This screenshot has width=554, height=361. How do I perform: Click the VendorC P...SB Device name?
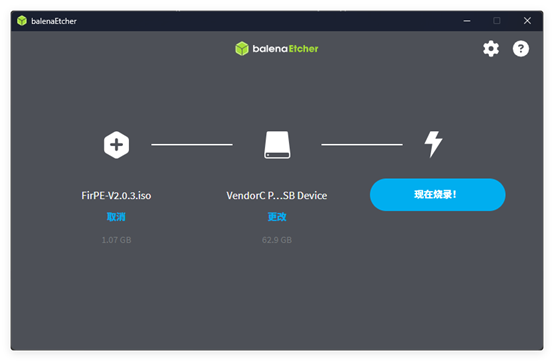point(277,195)
